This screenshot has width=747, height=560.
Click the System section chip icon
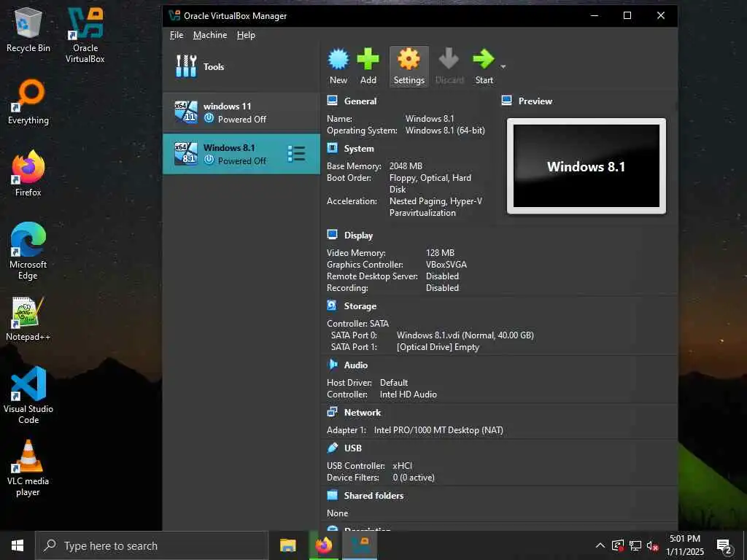pos(332,148)
